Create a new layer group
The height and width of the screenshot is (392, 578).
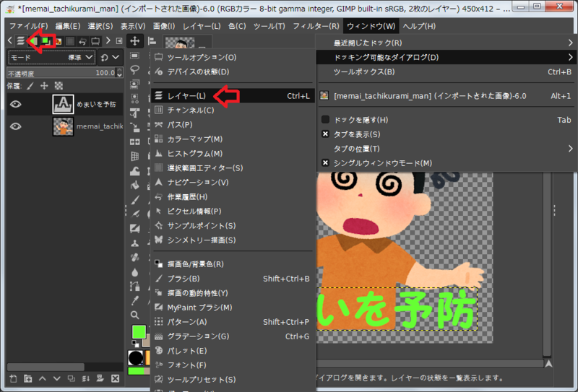27,378
